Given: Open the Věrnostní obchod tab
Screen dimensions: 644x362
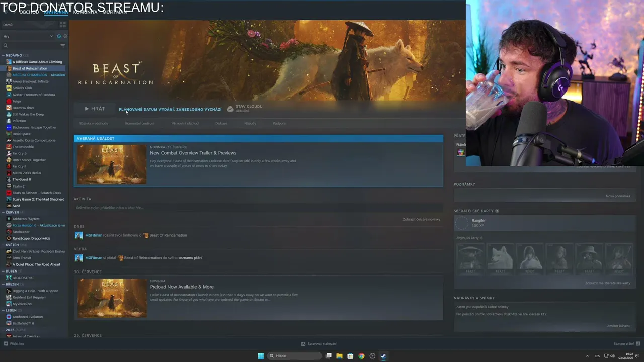Looking at the screenshot, I should [185, 123].
